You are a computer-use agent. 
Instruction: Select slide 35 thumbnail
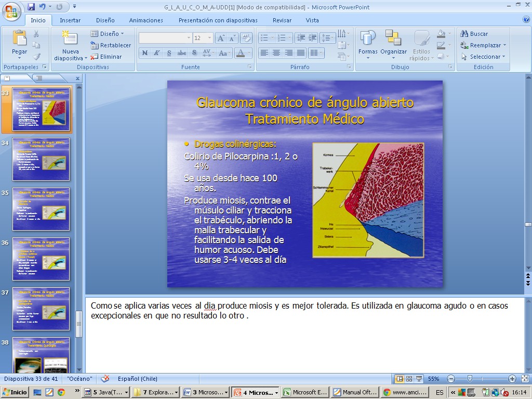point(41,209)
